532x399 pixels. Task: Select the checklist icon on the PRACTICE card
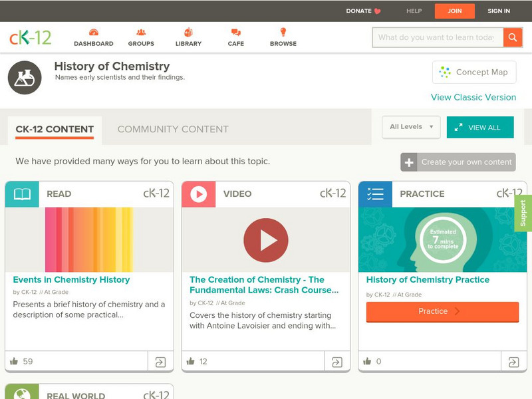coord(375,194)
